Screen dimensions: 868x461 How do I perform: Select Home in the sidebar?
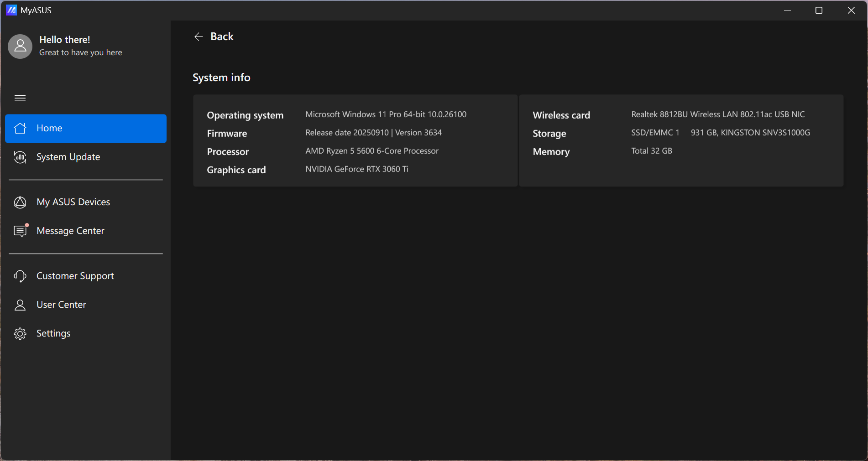pyautogui.click(x=86, y=128)
